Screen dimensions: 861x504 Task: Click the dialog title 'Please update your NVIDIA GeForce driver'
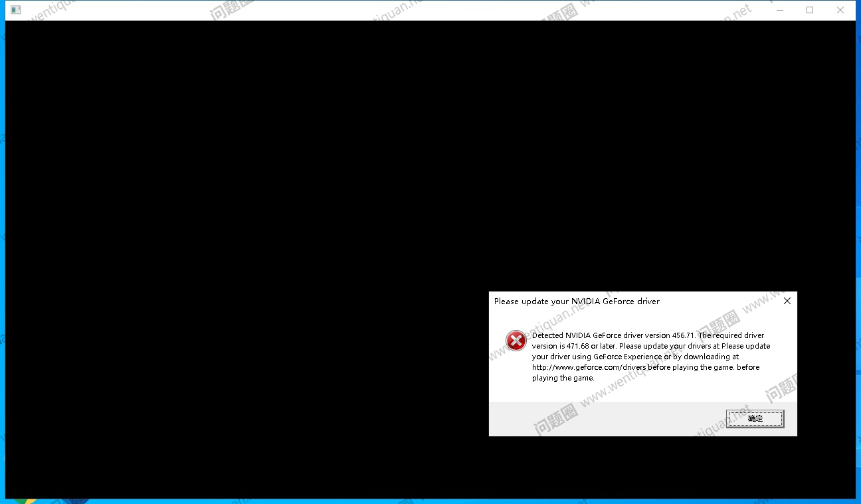(x=577, y=301)
